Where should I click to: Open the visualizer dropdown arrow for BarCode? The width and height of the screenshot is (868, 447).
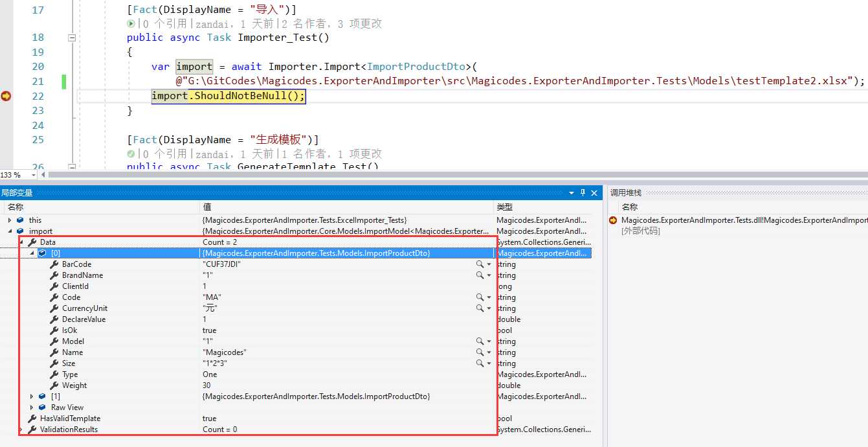[489, 264]
